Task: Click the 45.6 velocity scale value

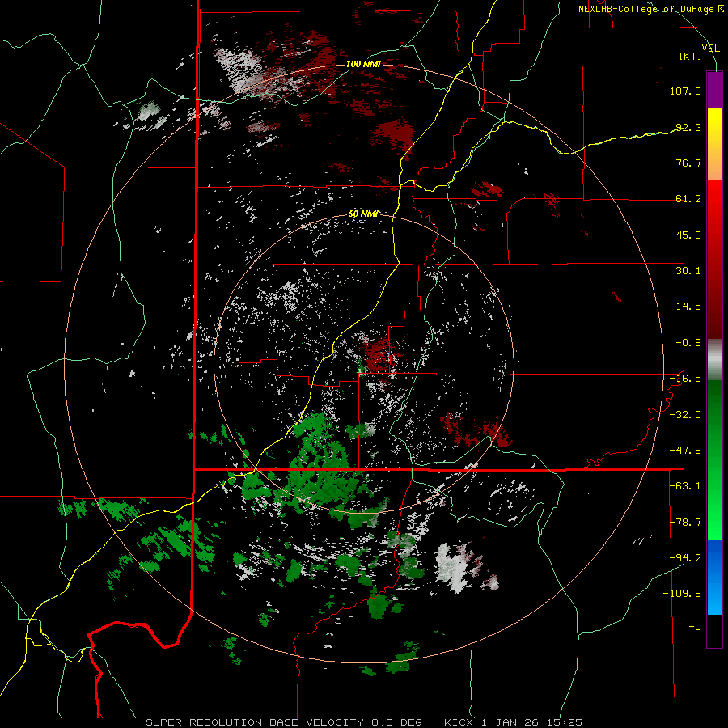Action: tap(688, 235)
